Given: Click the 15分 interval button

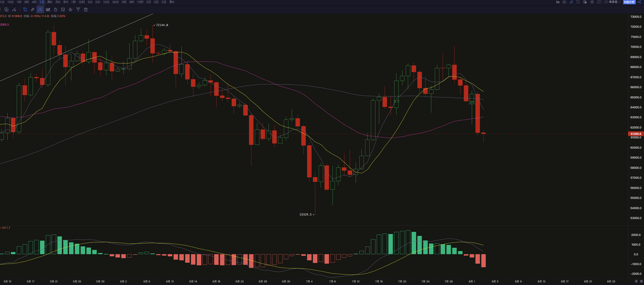Looking at the screenshot, I should pyautogui.click(x=10, y=2).
